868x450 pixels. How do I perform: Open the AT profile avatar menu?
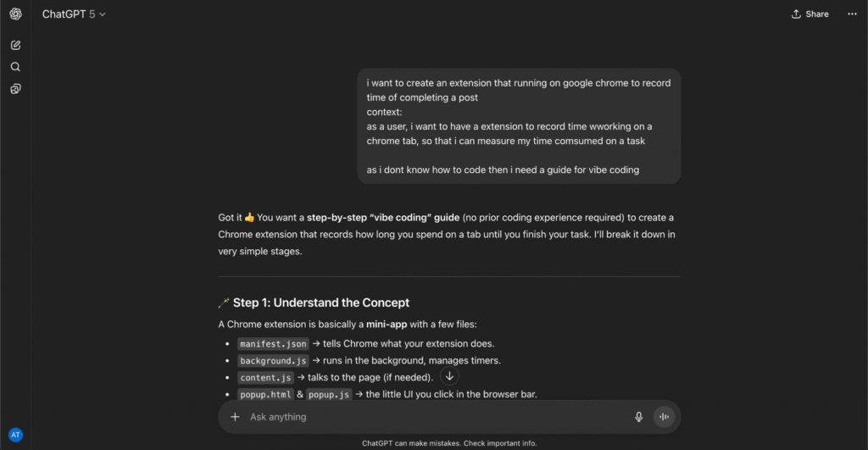pos(15,435)
